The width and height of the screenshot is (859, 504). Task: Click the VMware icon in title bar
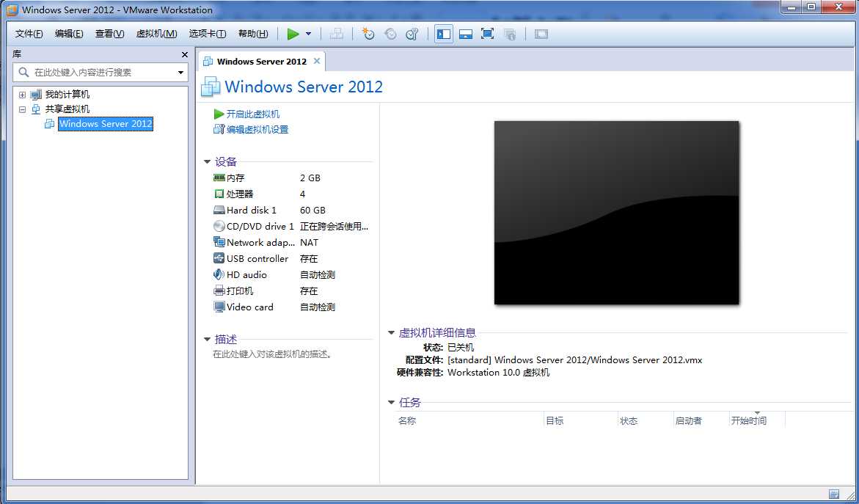[x=12, y=10]
